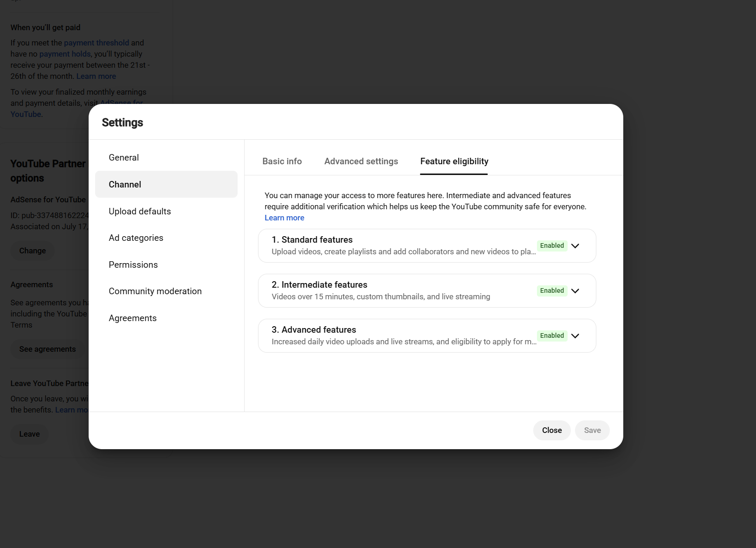
Task: Click Enabled badge for Standard features
Action: click(552, 245)
